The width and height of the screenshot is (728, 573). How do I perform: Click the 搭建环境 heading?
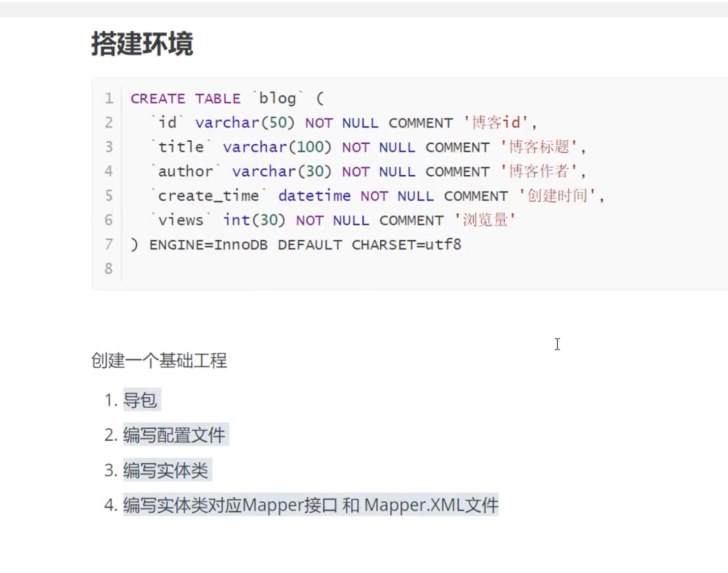click(142, 44)
